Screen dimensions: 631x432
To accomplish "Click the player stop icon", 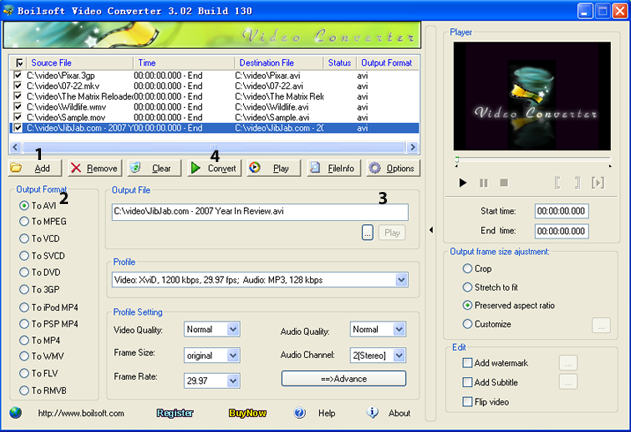I will point(504,183).
